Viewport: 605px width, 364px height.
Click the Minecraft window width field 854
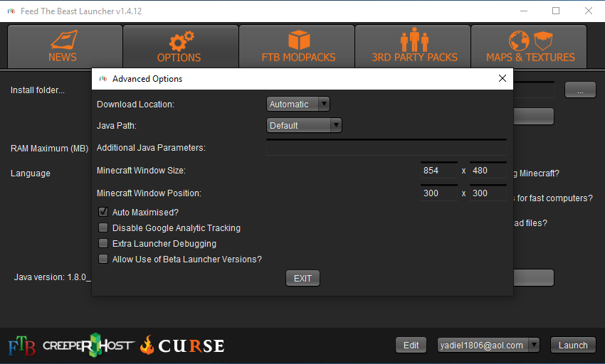point(438,171)
